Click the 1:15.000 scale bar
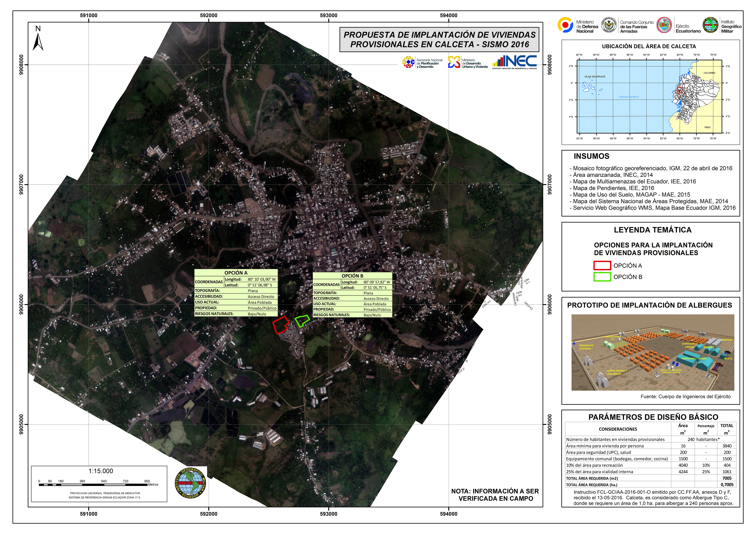Viewport: 756px width, 534px height. 99,484
